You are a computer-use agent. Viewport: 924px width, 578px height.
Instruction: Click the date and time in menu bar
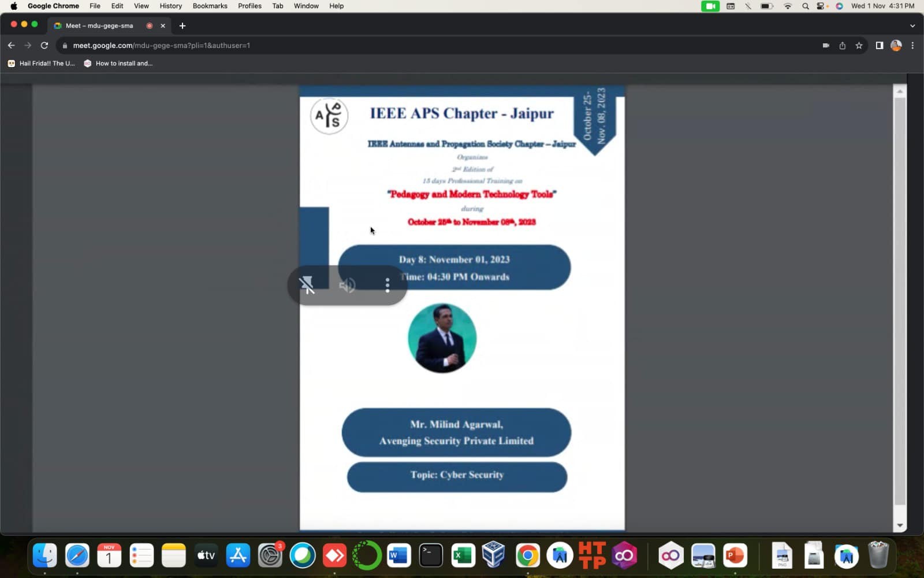(882, 6)
